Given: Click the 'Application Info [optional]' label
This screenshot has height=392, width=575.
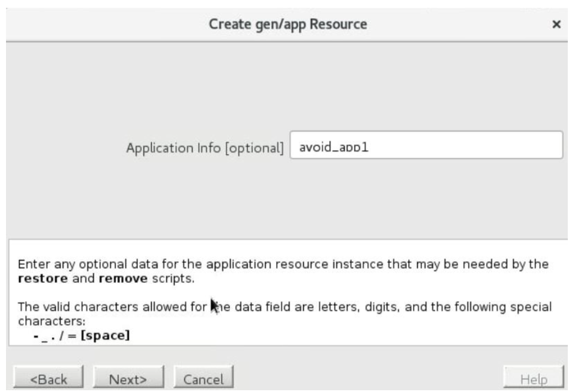Looking at the screenshot, I should click(x=204, y=148).
